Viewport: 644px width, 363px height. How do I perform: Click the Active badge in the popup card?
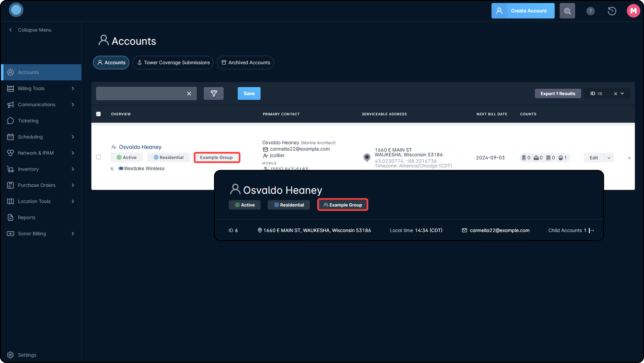[245, 205]
